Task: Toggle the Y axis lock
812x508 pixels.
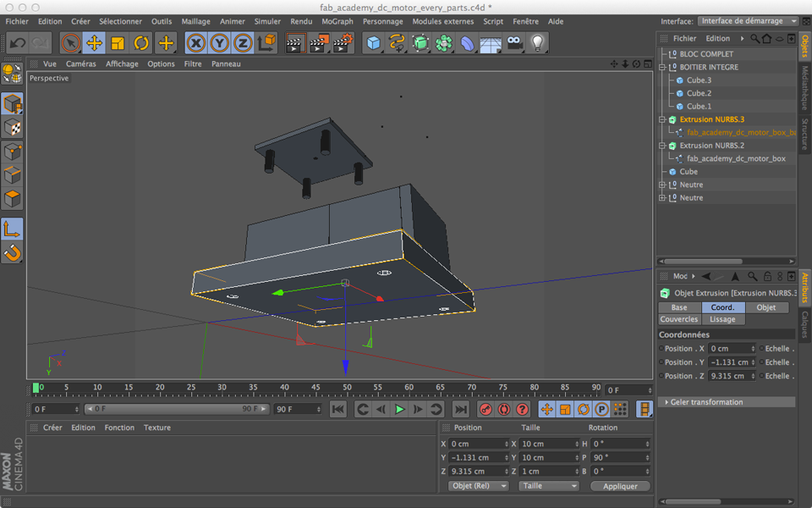Action: [x=219, y=42]
